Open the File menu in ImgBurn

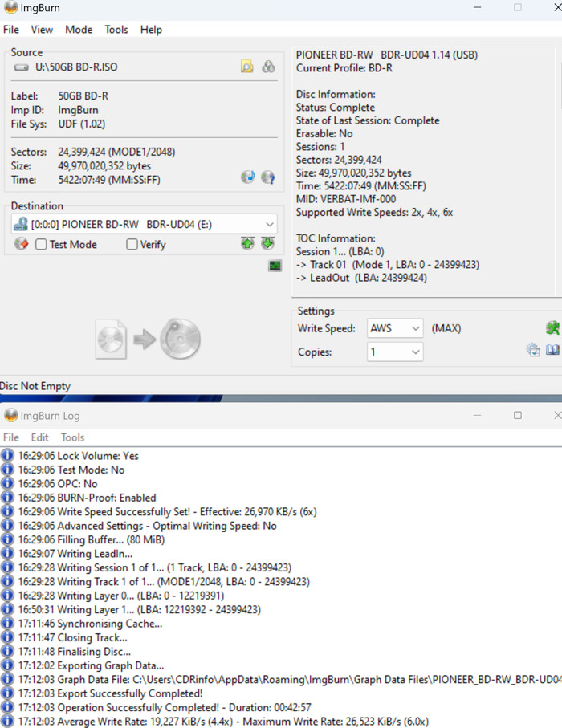(11, 30)
